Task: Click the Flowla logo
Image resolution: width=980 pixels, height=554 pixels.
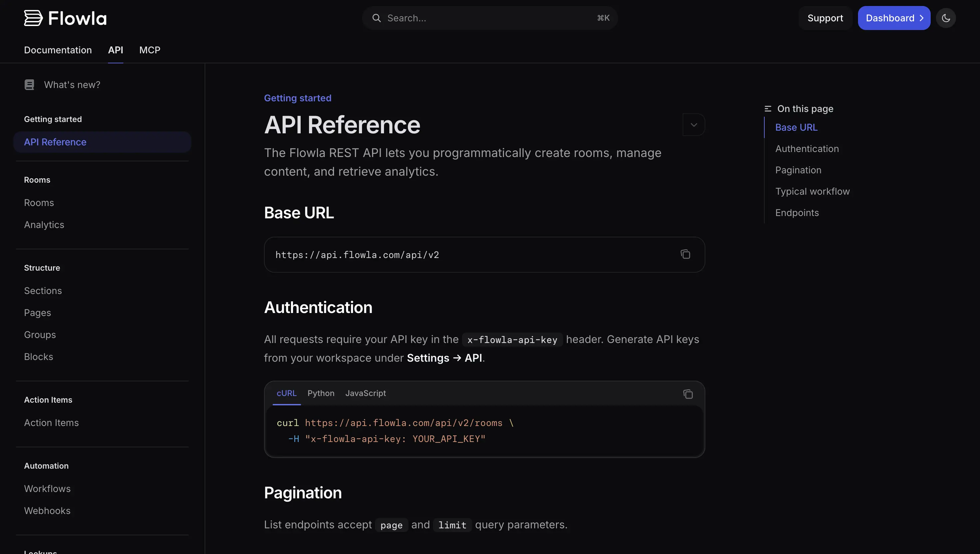Action: coord(65,18)
